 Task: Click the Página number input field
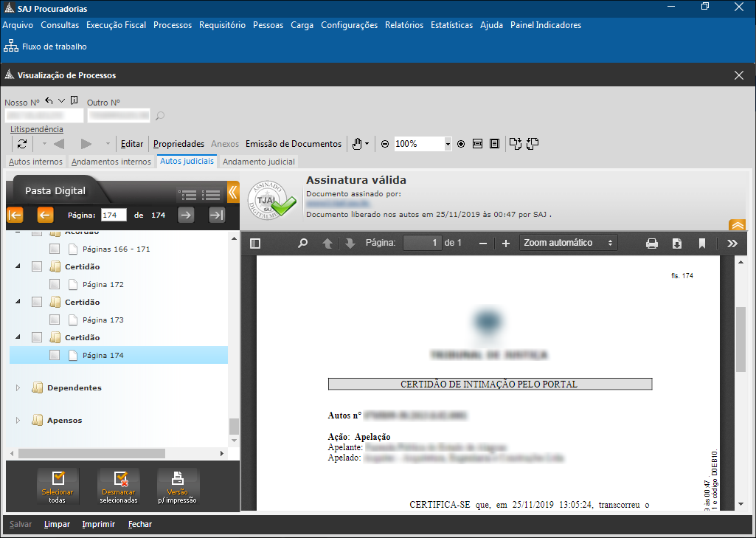click(x=114, y=215)
